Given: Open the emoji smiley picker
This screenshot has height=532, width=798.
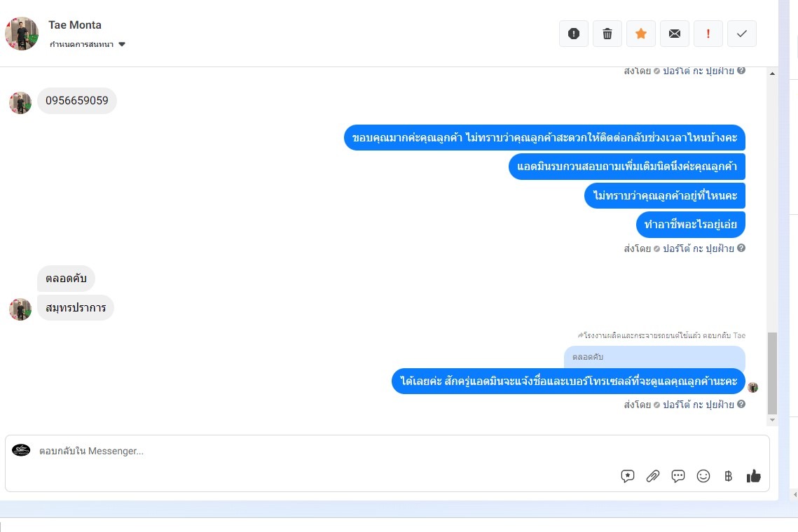Looking at the screenshot, I should [703, 476].
